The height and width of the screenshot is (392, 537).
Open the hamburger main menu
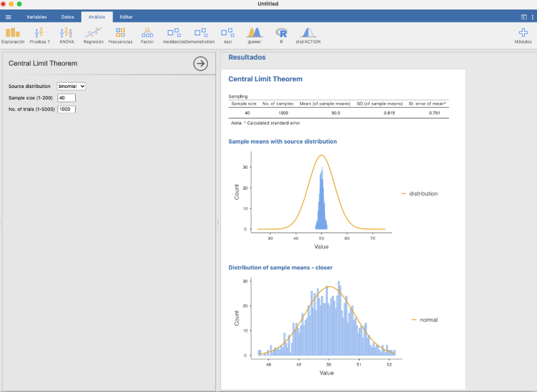tap(8, 17)
